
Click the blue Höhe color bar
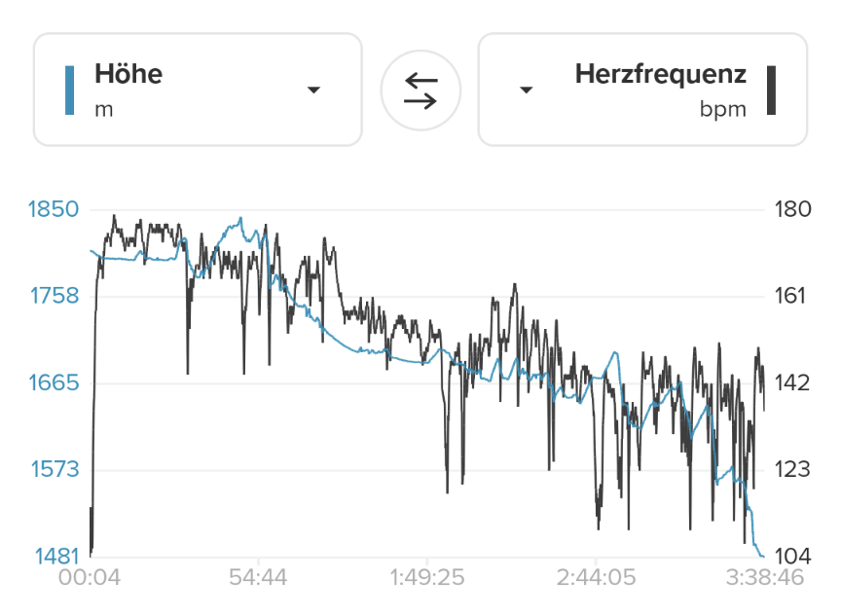tap(69, 91)
